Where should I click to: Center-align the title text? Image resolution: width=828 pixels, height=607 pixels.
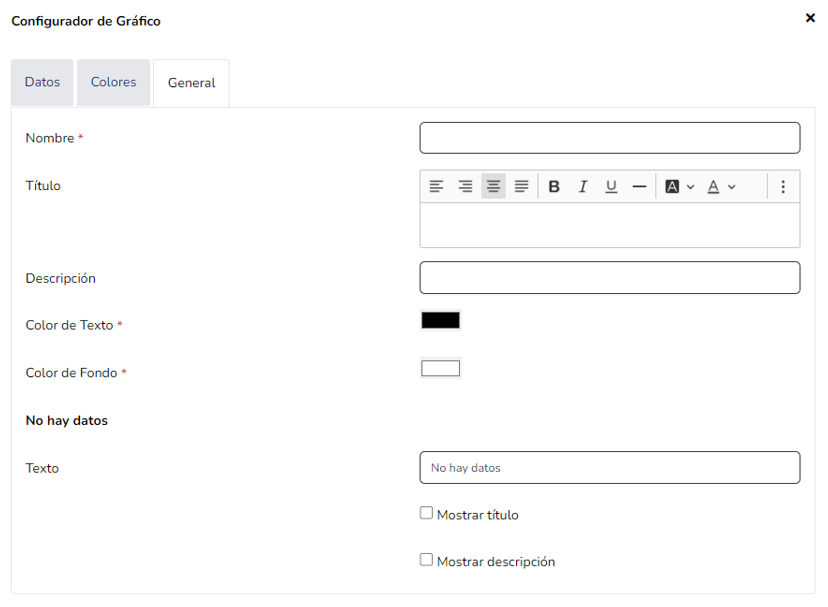pyautogui.click(x=493, y=187)
